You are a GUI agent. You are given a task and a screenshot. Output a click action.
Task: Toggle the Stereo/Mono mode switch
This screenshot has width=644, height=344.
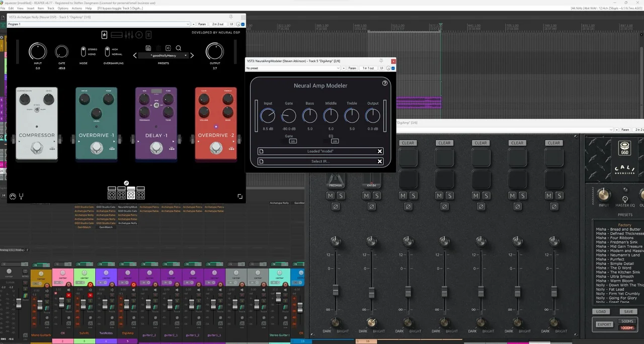83,51
